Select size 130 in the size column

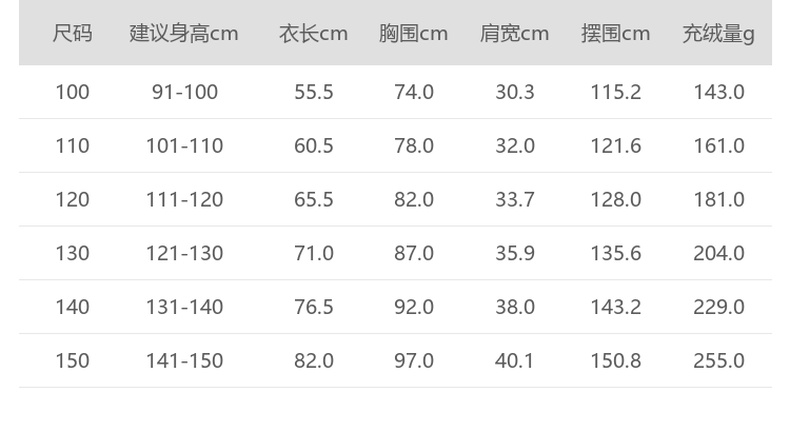point(72,253)
